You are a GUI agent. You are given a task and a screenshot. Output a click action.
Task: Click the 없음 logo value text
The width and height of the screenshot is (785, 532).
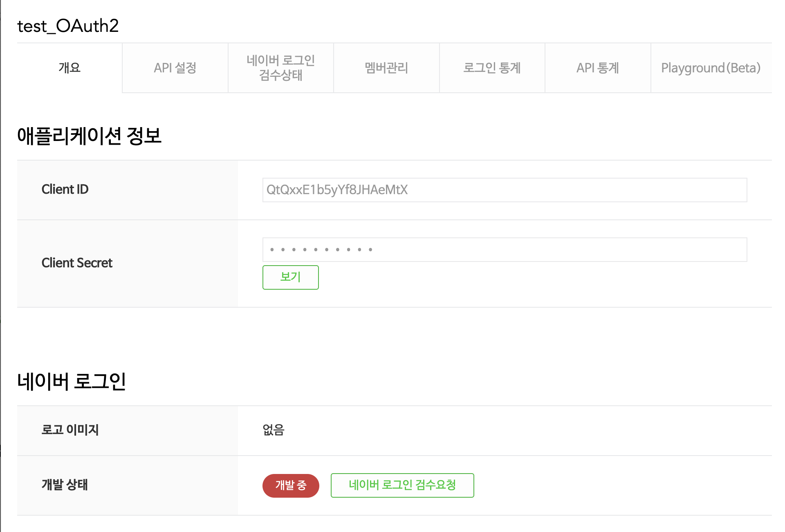273,430
